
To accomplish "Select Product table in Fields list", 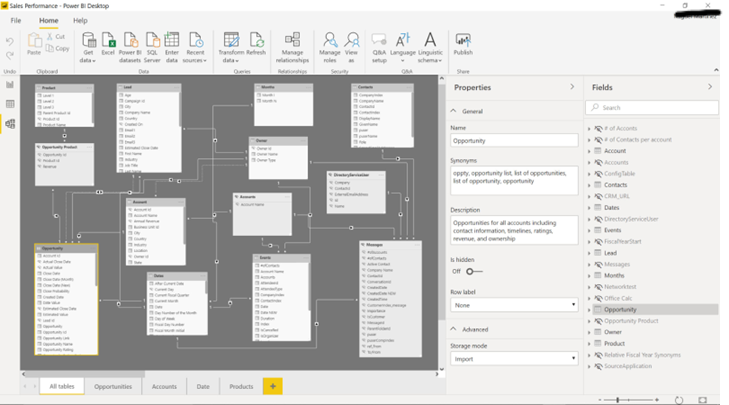I will [614, 344].
